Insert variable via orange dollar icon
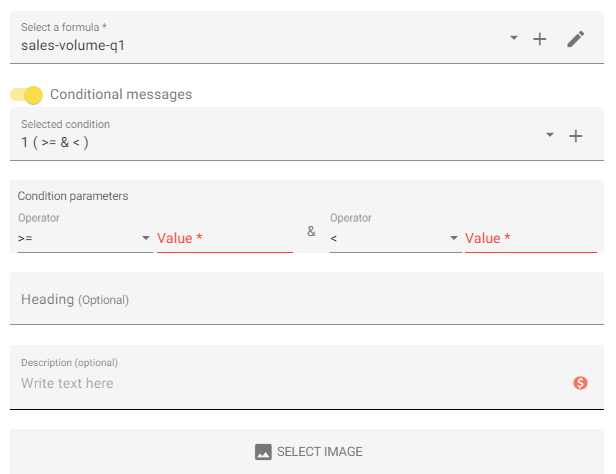Image resolution: width=616 pixels, height=474 pixels. (x=580, y=382)
